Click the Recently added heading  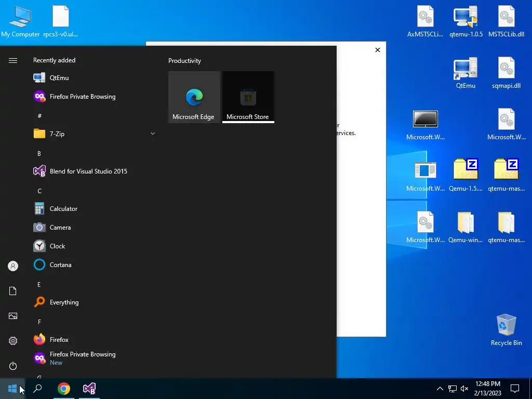(x=54, y=60)
